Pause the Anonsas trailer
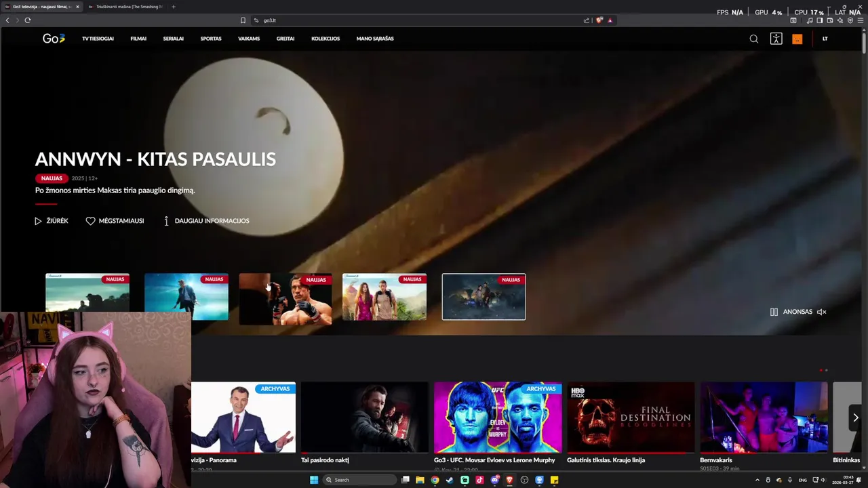 pos(774,312)
